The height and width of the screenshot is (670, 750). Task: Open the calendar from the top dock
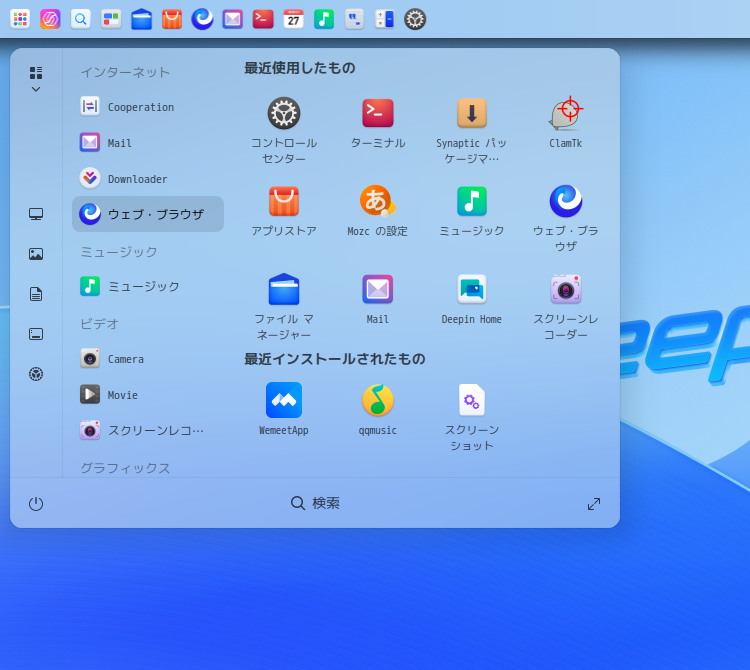(293, 19)
